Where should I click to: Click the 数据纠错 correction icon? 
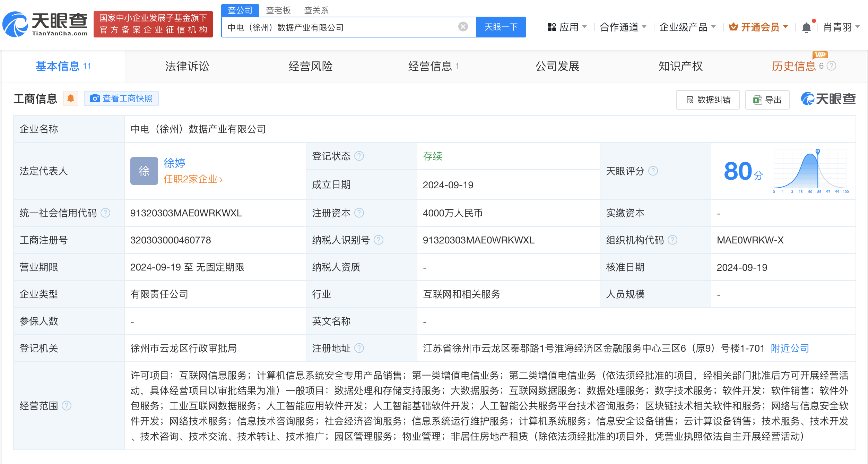click(x=690, y=100)
